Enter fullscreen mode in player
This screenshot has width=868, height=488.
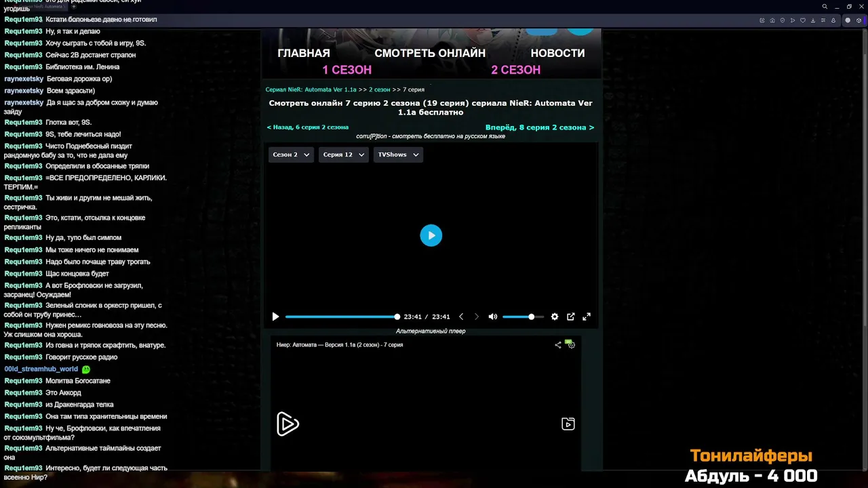[587, 317]
